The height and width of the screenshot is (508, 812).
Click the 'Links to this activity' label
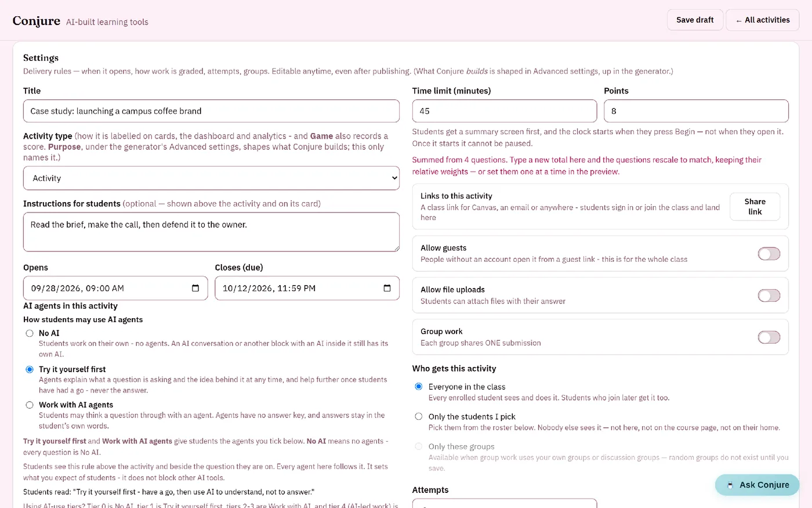click(456, 196)
